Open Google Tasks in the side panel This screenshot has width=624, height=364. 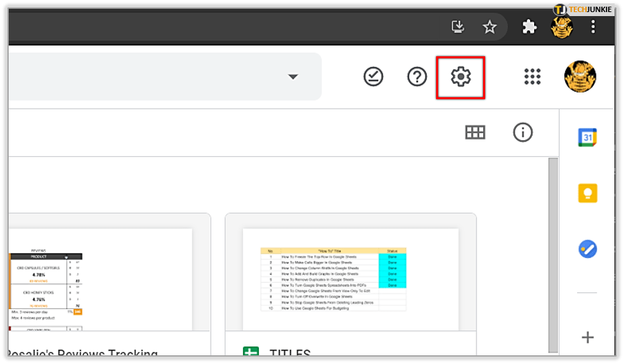click(x=587, y=249)
